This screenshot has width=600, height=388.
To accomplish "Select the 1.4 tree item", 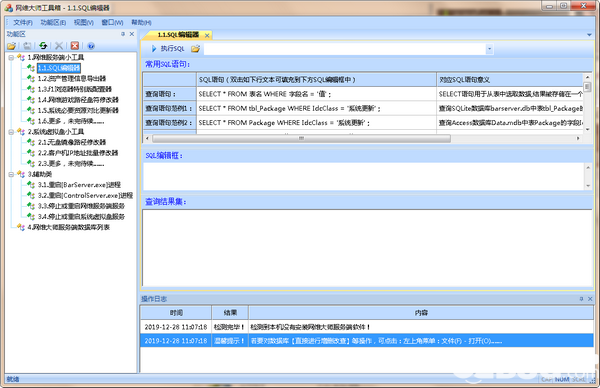I will [x=78, y=100].
